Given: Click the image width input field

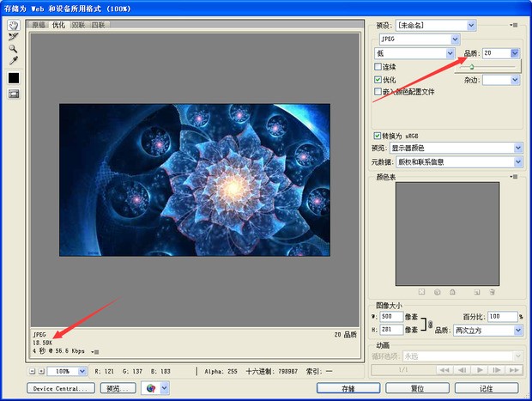Looking at the screenshot, I should [393, 317].
